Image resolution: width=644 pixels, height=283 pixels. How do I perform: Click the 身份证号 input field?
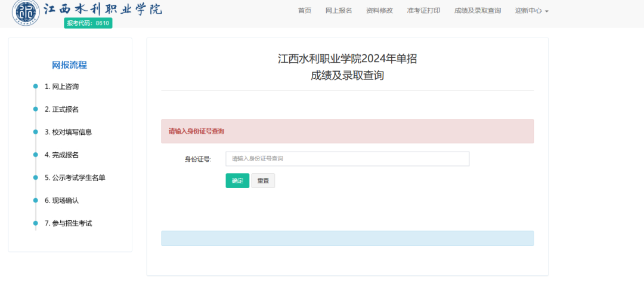point(347,159)
